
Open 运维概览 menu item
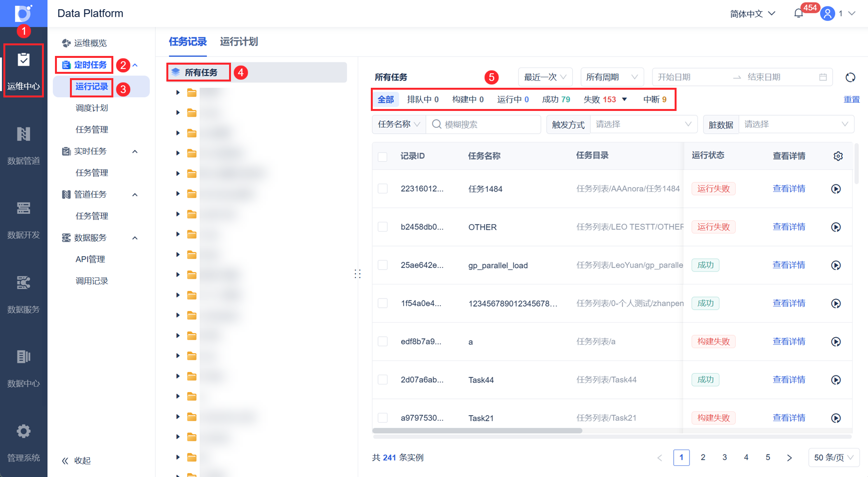[90, 43]
